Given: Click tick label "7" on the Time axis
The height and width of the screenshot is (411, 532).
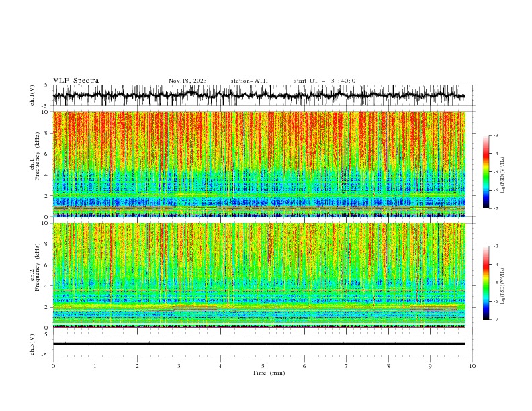Looking at the screenshot, I should click(347, 366).
